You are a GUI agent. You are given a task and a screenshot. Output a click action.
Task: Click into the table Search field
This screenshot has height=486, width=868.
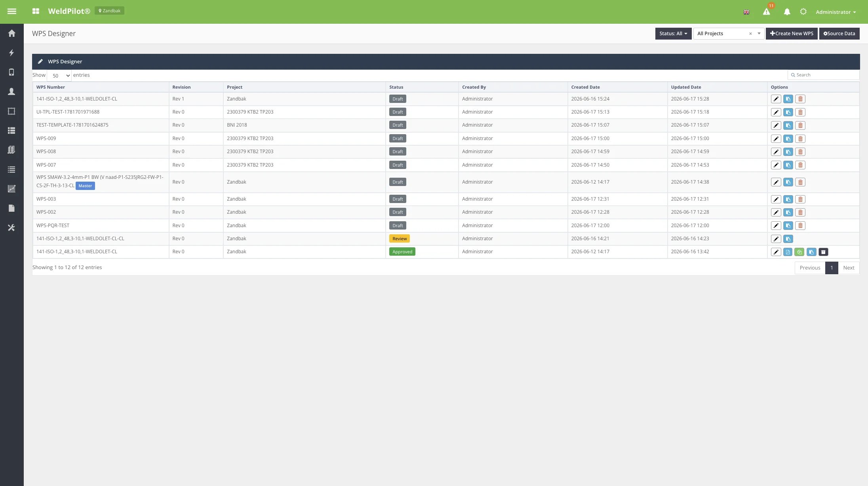[824, 75]
